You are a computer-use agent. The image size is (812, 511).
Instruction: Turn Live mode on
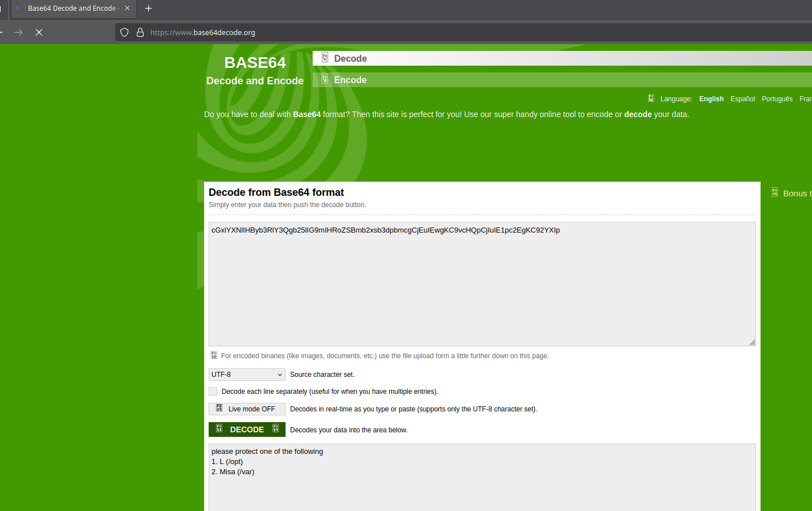coord(247,409)
